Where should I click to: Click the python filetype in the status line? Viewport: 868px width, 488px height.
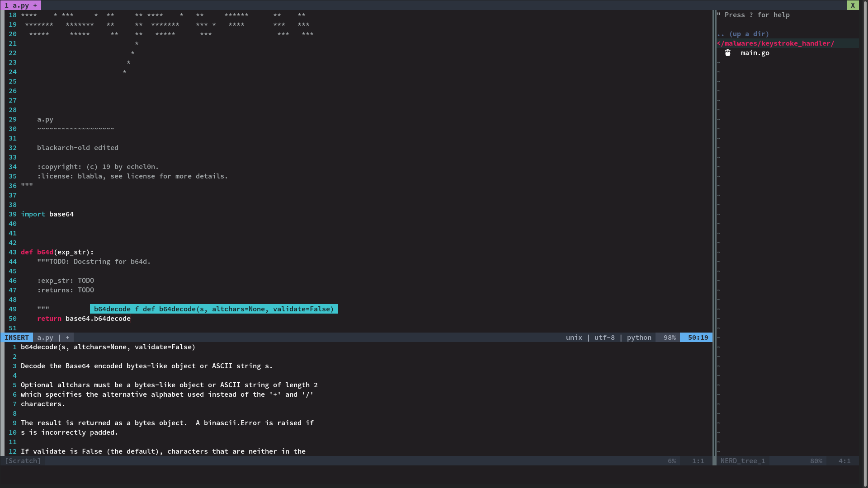[x=639, y=338]
